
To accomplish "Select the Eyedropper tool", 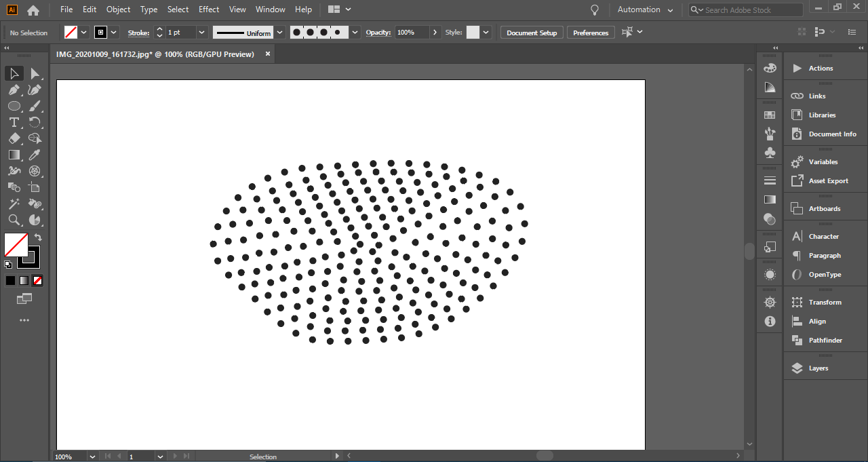I will [35, 155].
